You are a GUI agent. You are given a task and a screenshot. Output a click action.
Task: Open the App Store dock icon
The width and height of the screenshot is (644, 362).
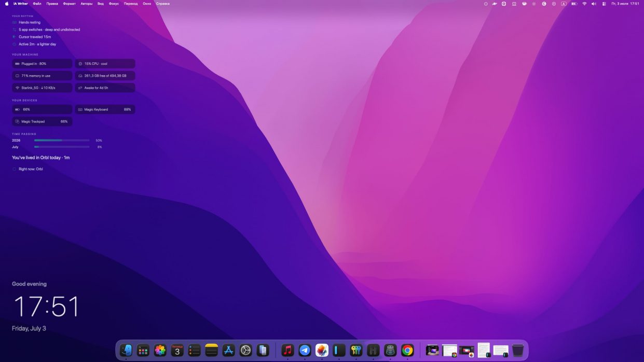(229, 351)
